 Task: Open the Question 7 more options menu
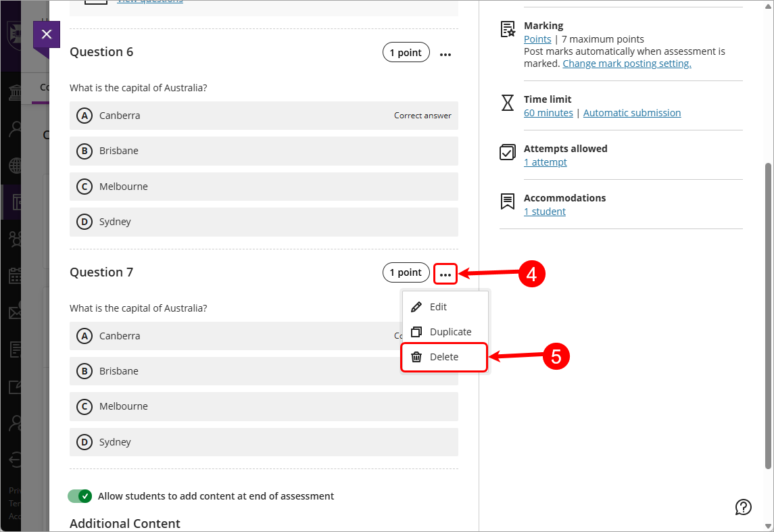tap(445, 274)
